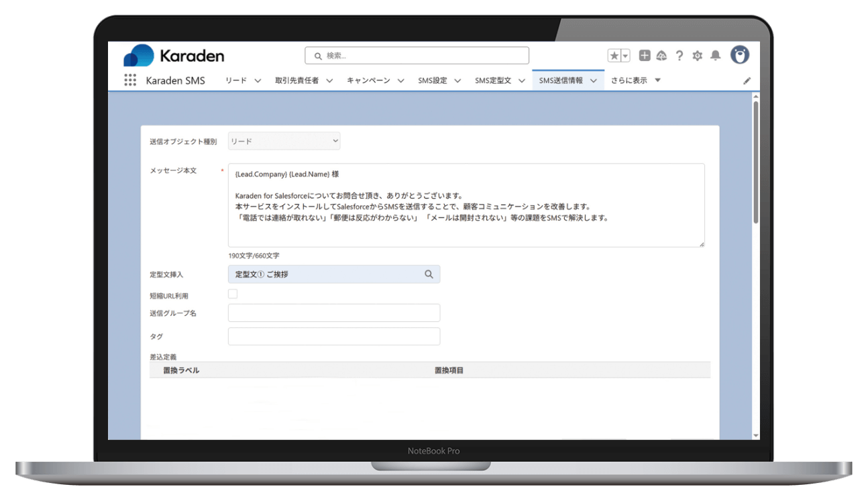Open the global actions plus icon
This screenshot has height=499, width=868.
pos(644,56)
